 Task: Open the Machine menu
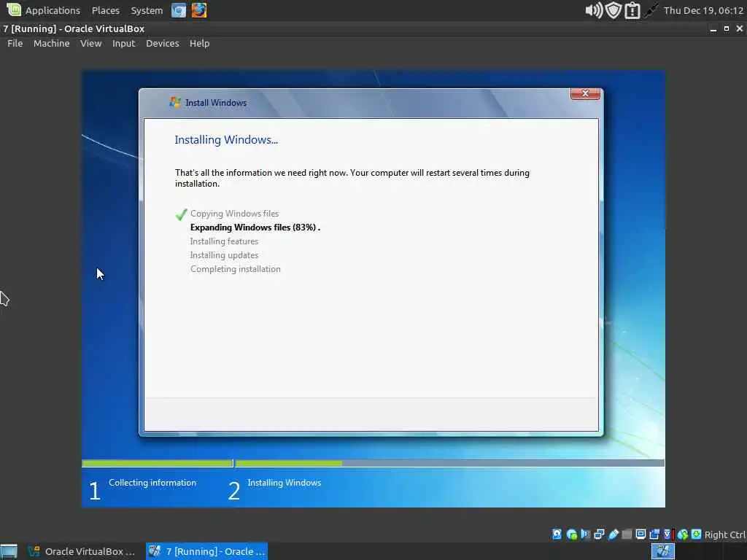pyautogui.click(x=52, y=43)
